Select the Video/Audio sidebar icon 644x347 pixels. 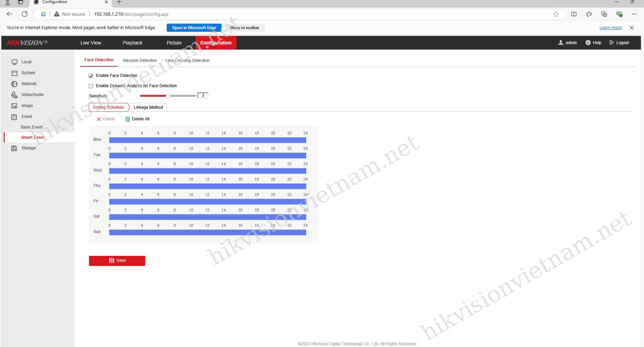(x=14, y=95)
